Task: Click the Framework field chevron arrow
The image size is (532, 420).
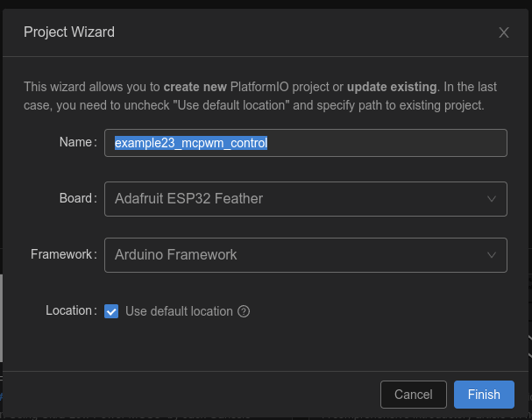Action: (x=492, y=255)
